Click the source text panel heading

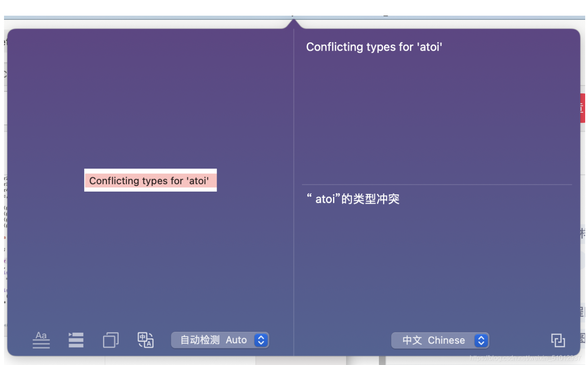click(374, 47)
